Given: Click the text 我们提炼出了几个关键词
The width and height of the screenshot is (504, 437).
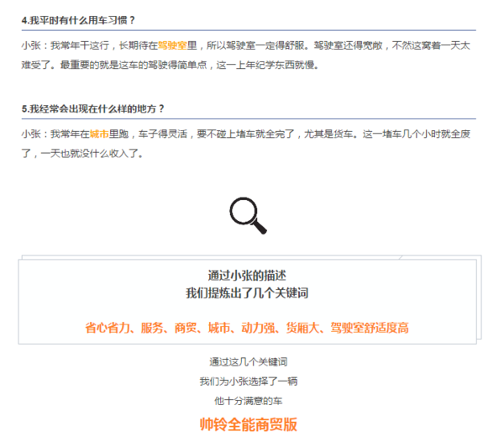Looking at the screenshot, I should pyautogui.click(x=247, y=293).
